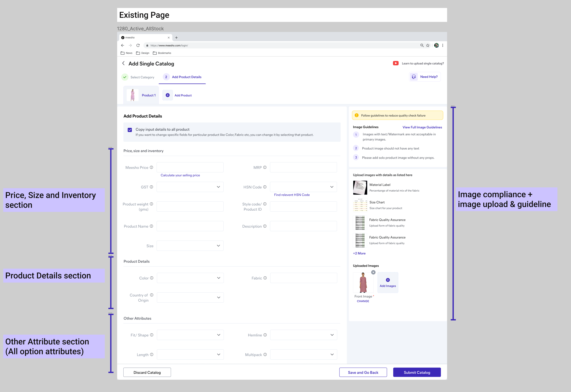Click the Submit Catalog button
The height and width of the screenshot is (392, 571).
[417, 372]
